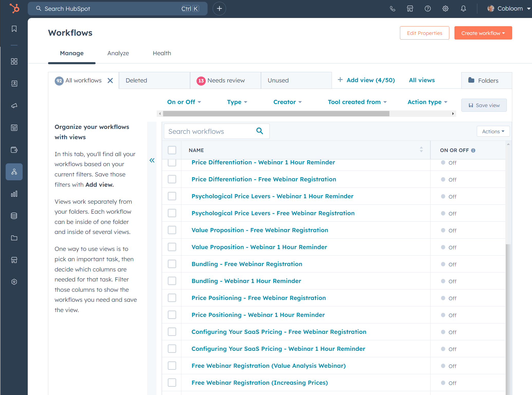Screen dimensions: 532x395
Task: Open the Bookmarks icon at sidebar top
Action: (14, 29)
